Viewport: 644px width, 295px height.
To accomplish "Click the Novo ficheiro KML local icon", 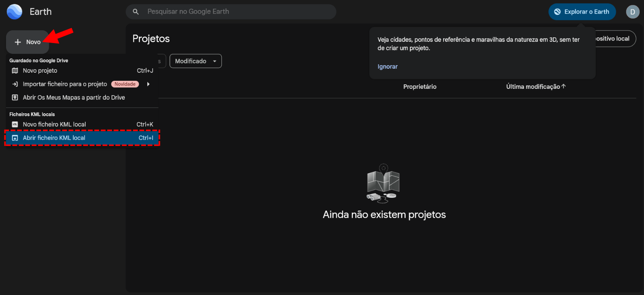I will tap(15, 125).
